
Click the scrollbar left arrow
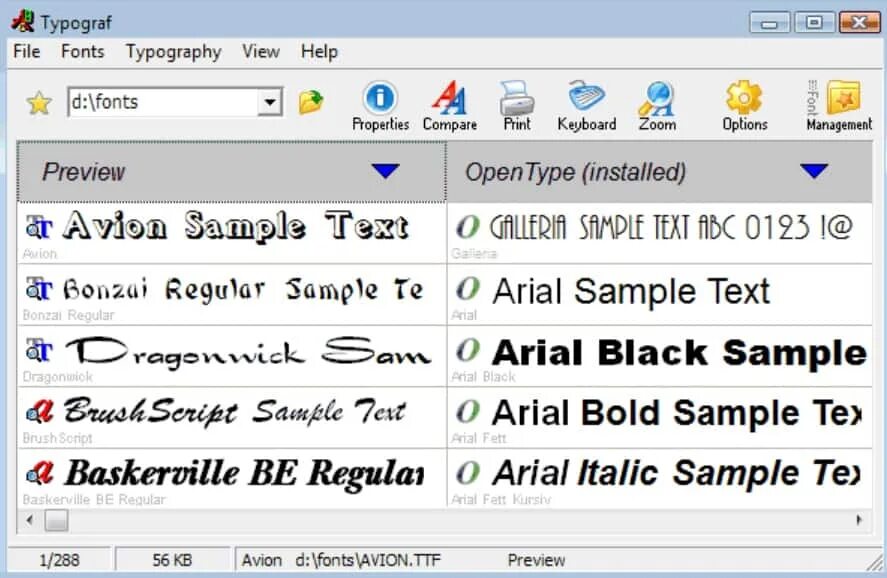[x=29, y=520]
